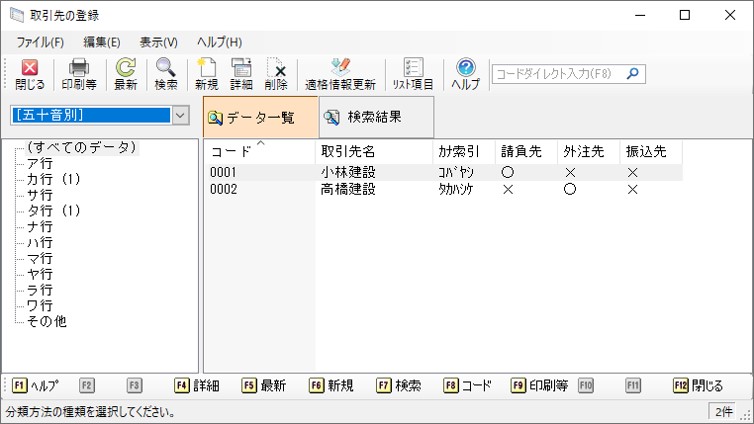Open 編集(E) menu
The height and width of the screenshot is (424, 754).
click(101, 42)
